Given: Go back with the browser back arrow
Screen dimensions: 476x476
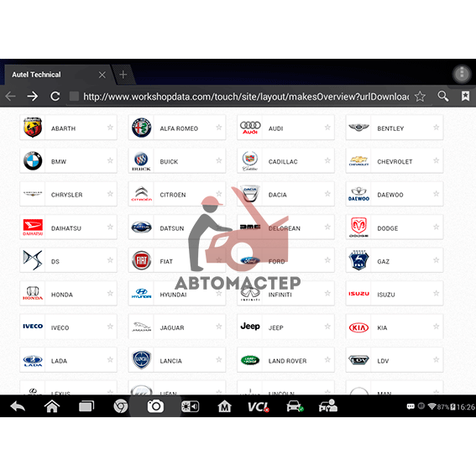Looking at the screenshot, I should (x=11, y=97).
